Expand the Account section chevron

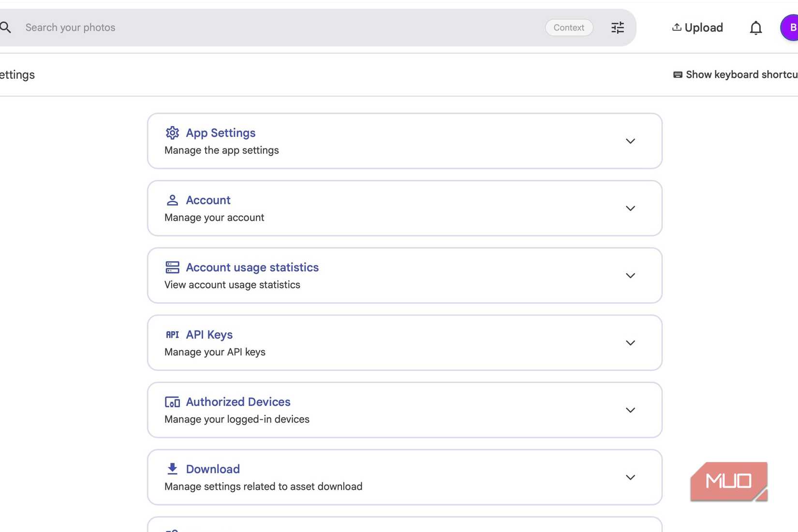click(x=630, y=208)
